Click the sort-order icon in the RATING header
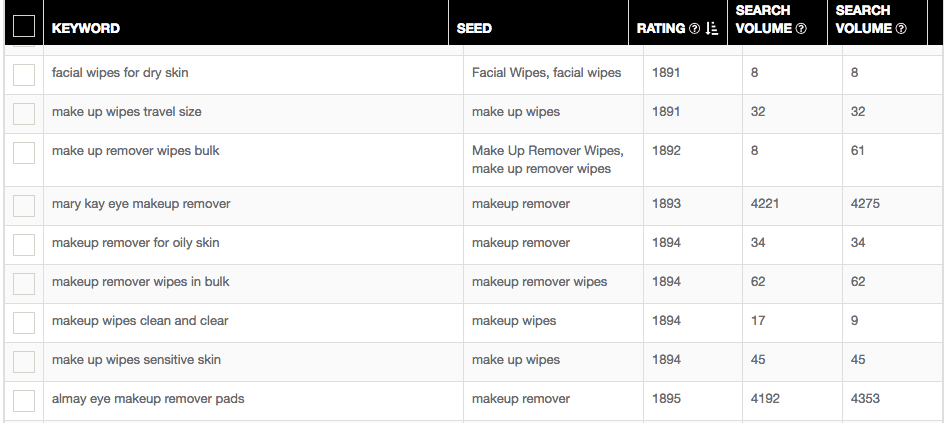The height and width of the screenshot is (423, 945). (712, 28)
